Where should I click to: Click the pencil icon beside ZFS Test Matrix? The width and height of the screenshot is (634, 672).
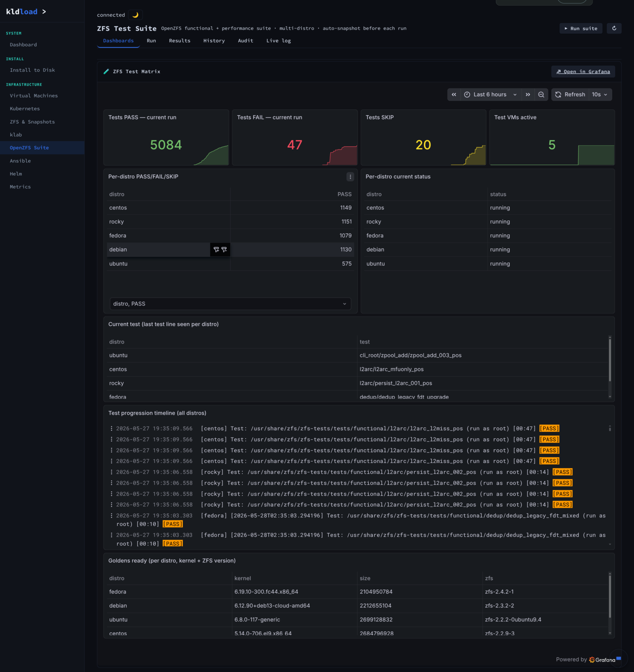pos(106,72)
